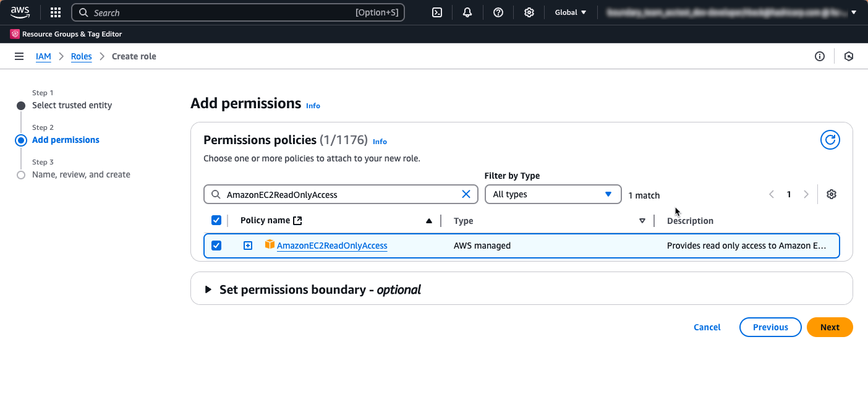Launch the CloudShell terminal icon

click(x=437, y=12)
